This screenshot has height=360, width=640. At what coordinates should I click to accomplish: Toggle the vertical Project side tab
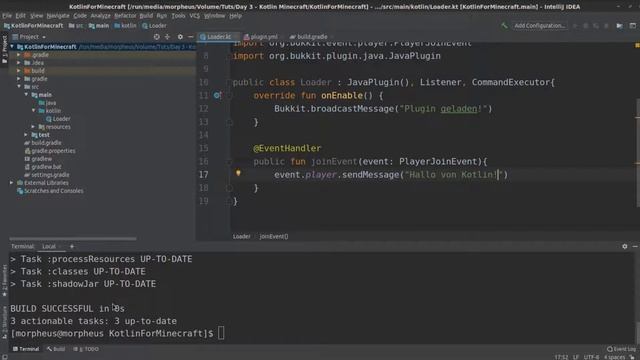pyautogui.click(x=4, y=49)
